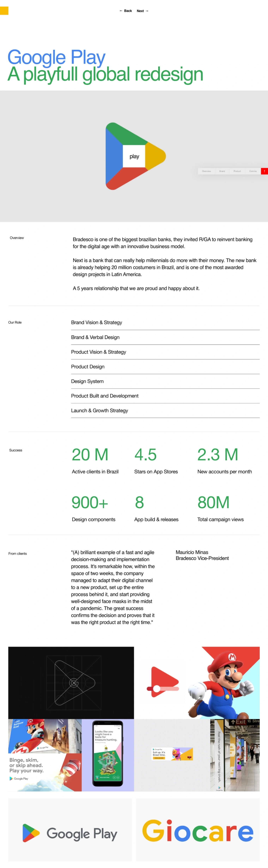Open the subway station advertising photo
268x868 pixels.
pyautogui.click(x=235, y=755)
